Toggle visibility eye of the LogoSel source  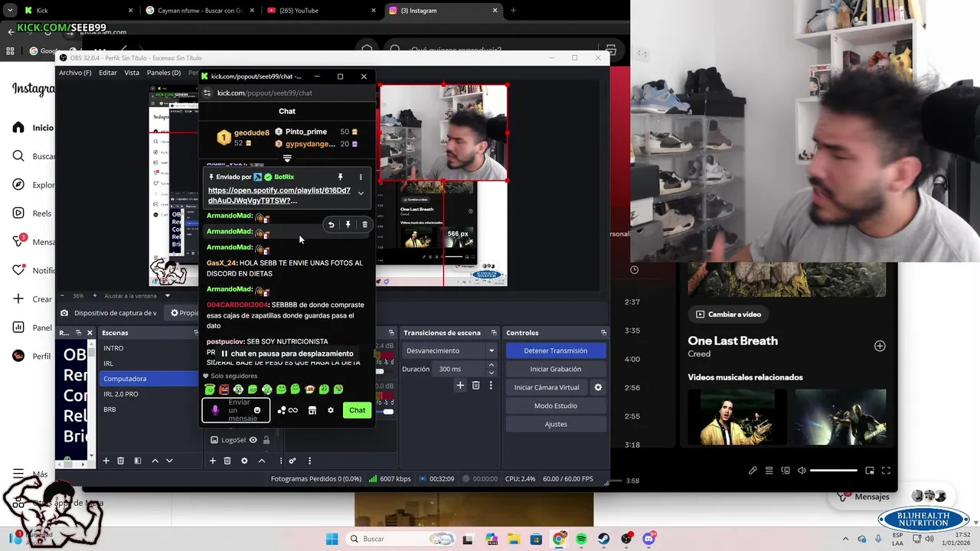[x=253, y=440]
